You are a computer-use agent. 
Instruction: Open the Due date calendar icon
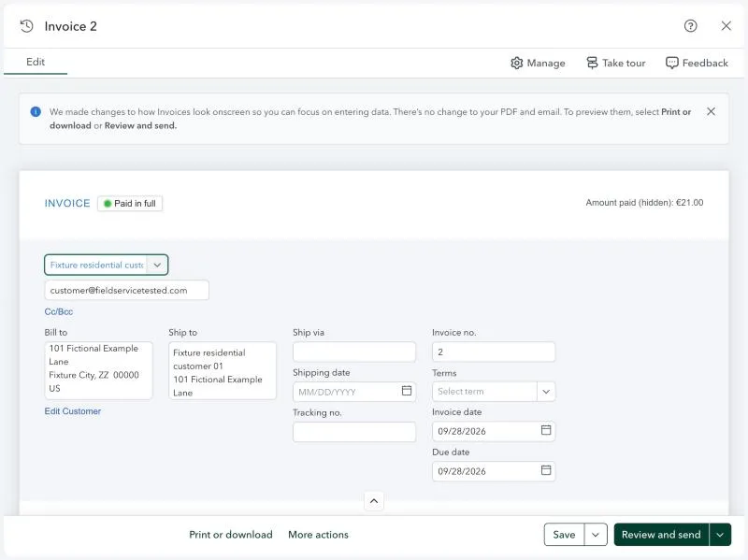click(546, 470)
